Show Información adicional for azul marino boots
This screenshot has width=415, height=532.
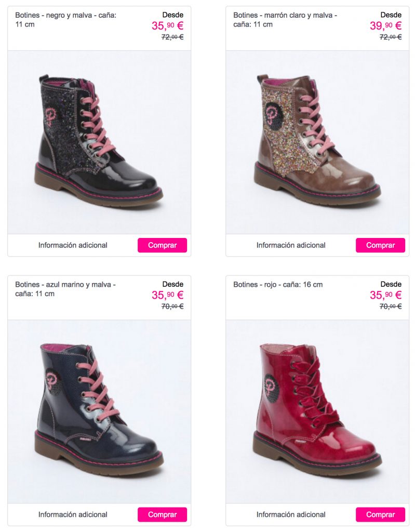73,514
